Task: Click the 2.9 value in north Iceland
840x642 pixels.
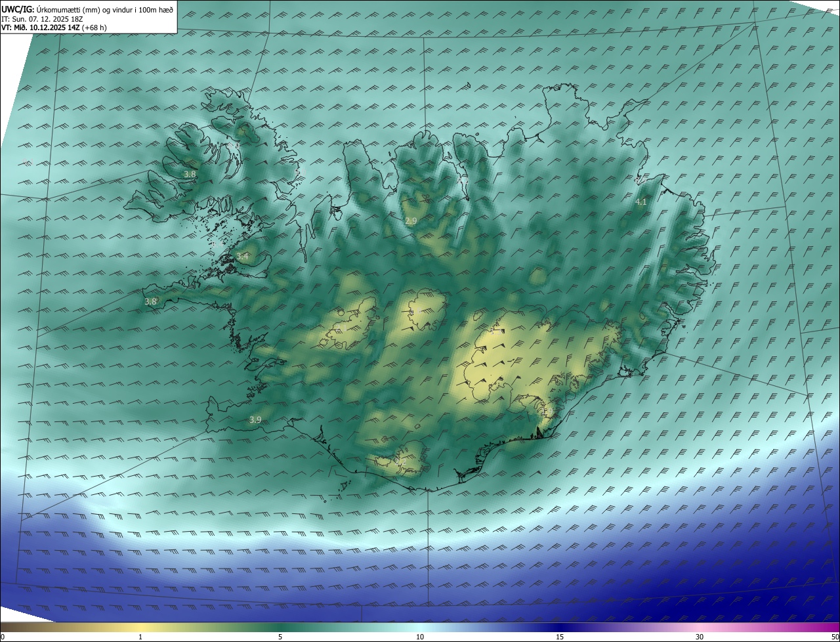Action: [x=411, y=221]
